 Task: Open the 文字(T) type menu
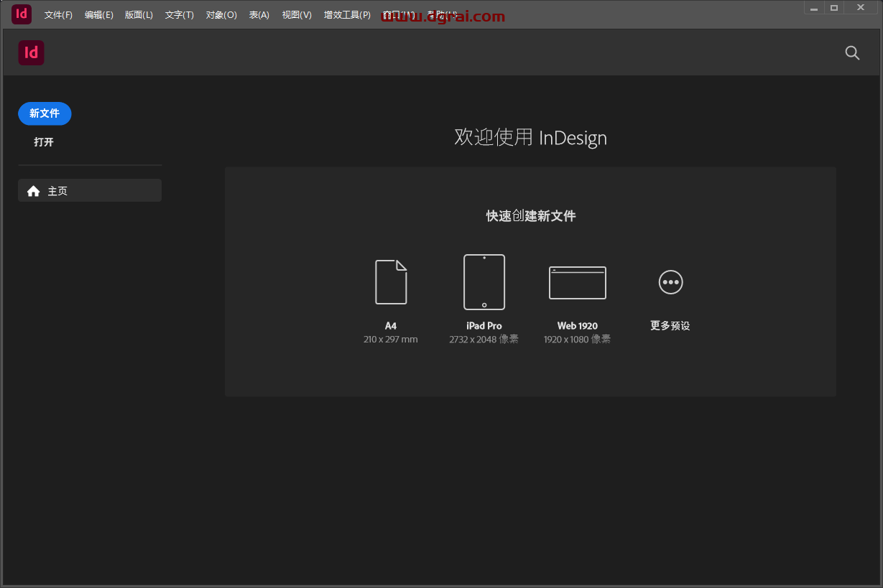(x=179, y=15)
